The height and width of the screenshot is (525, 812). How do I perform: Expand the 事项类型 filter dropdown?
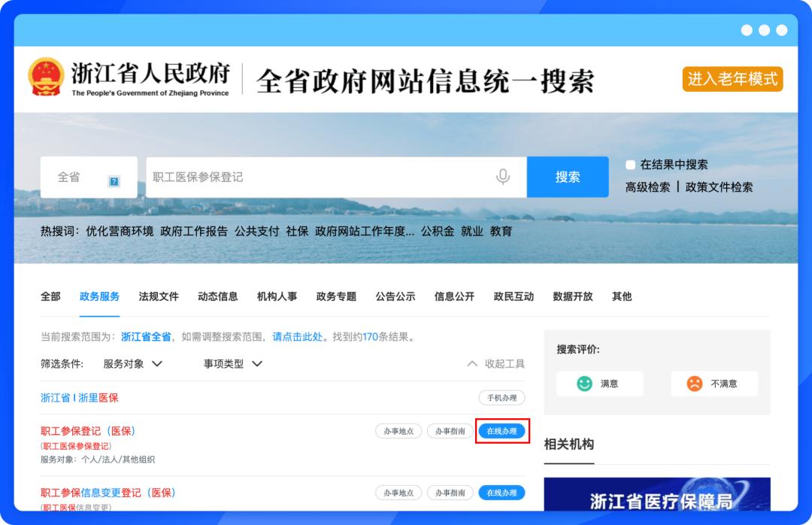coord(233,364)
